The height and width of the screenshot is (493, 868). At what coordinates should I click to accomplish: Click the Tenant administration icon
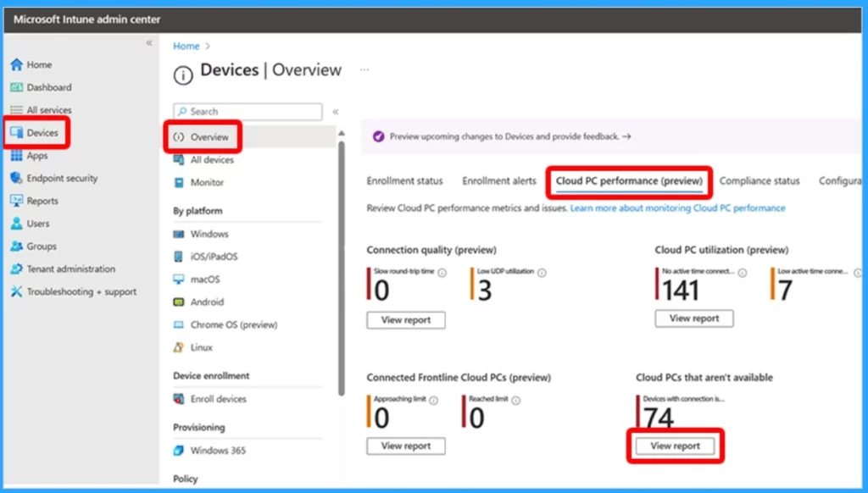point(17,269)
